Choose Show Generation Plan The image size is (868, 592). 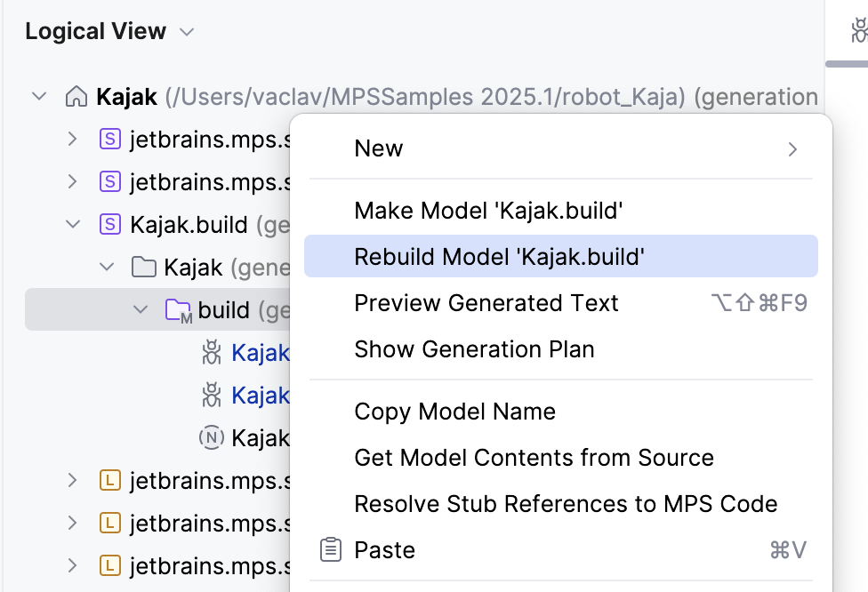pos(474,349)
